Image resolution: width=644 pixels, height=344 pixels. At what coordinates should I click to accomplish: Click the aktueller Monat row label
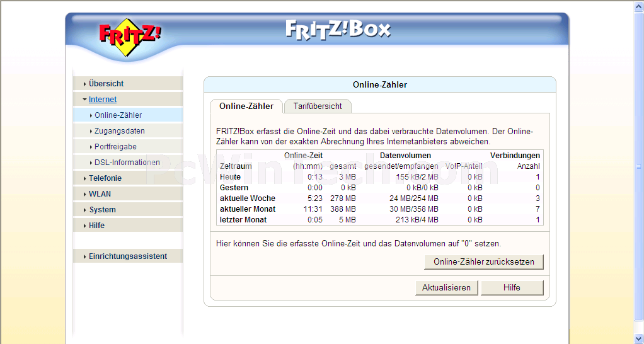248,209
